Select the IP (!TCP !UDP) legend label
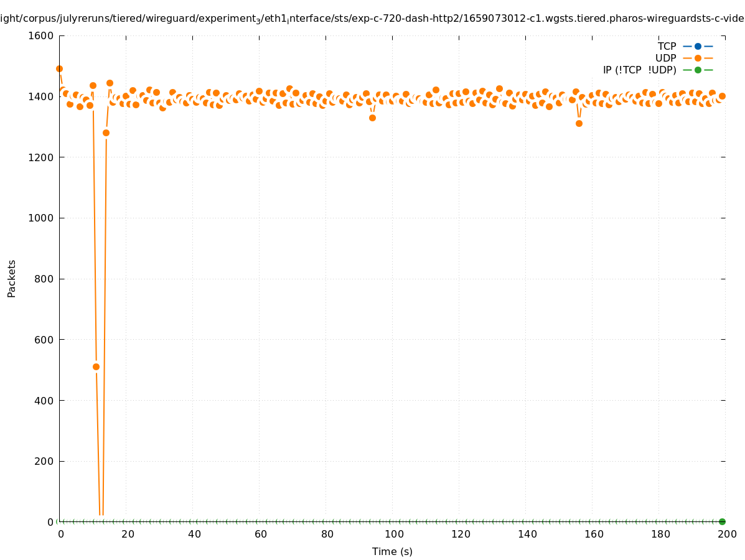Screen dimensions: 745x560 pos(639,70)
